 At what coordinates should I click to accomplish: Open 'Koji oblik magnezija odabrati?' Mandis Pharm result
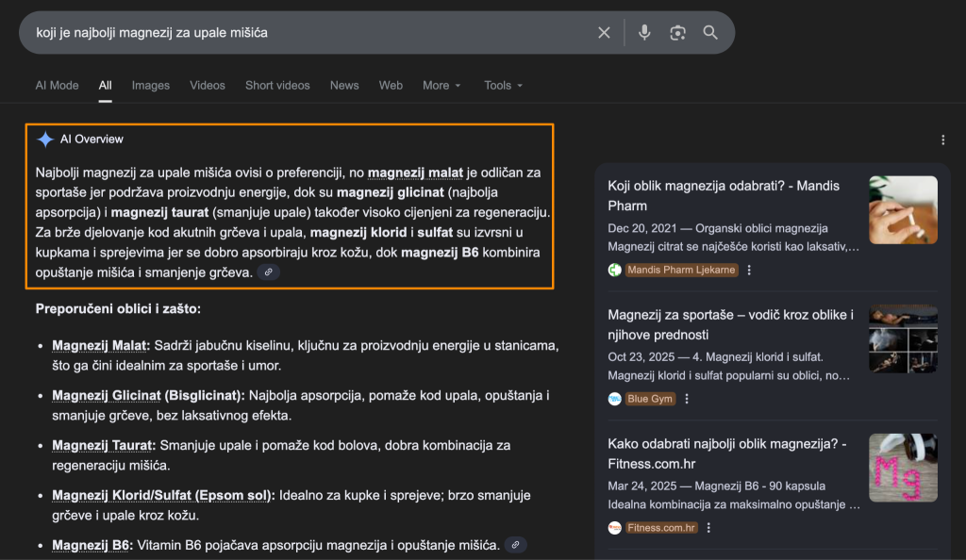(724, 195)
